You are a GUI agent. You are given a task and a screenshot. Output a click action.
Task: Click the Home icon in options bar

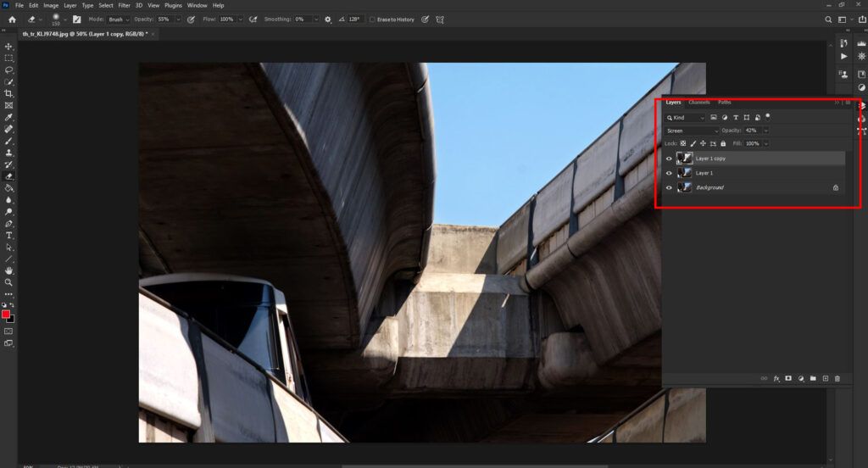(12, 19)
